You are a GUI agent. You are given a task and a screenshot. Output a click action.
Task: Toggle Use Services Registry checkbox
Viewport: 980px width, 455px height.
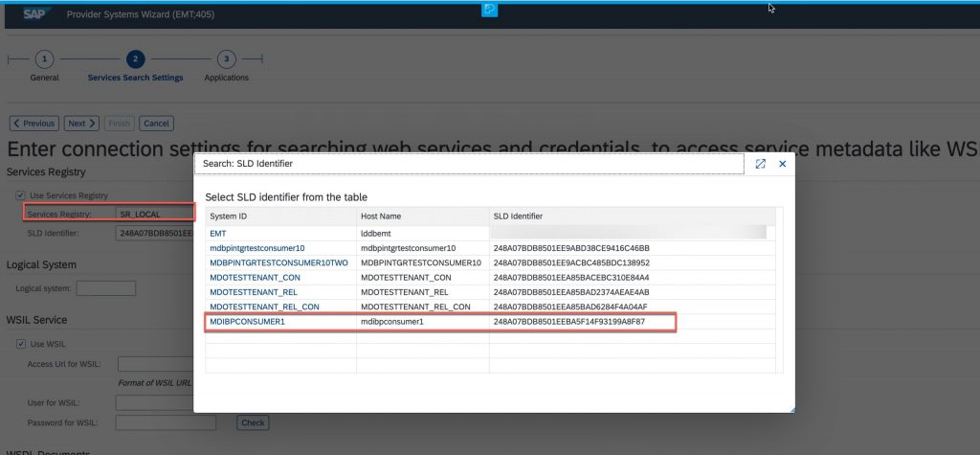(21, 195)
